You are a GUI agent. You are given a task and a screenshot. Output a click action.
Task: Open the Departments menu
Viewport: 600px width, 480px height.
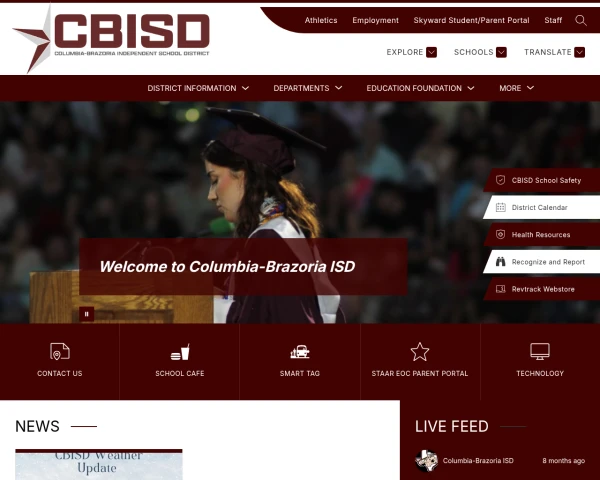point(308,88)
